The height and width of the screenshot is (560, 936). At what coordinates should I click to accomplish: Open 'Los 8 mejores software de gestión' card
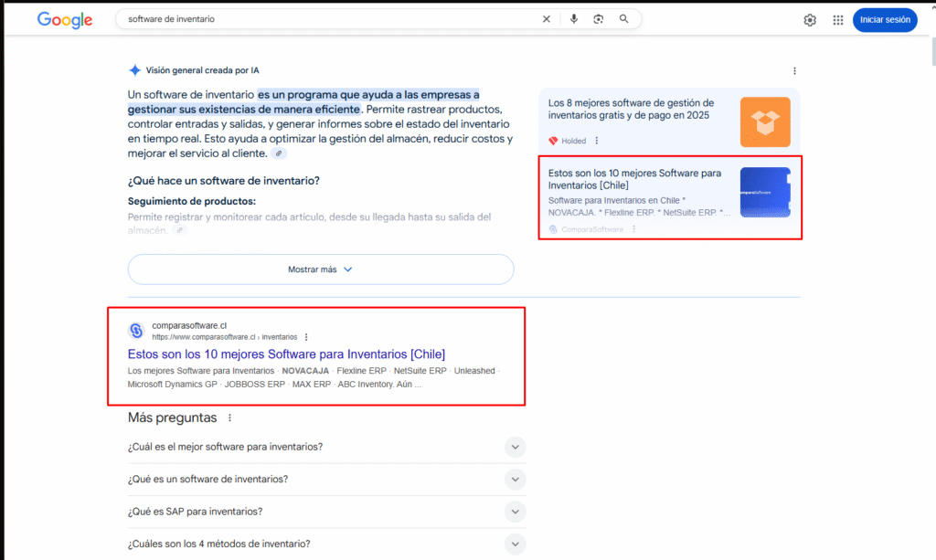pos(669,122)
